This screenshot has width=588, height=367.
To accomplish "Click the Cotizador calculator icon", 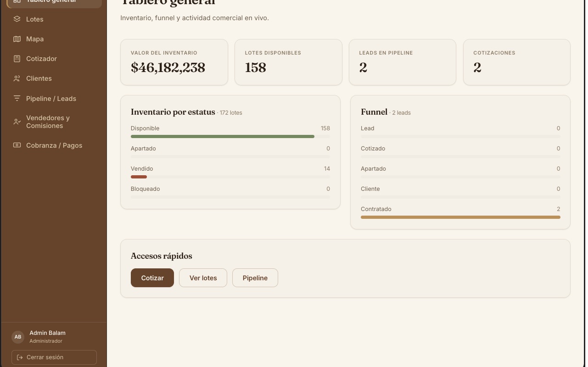I will [x=17, y=59].
